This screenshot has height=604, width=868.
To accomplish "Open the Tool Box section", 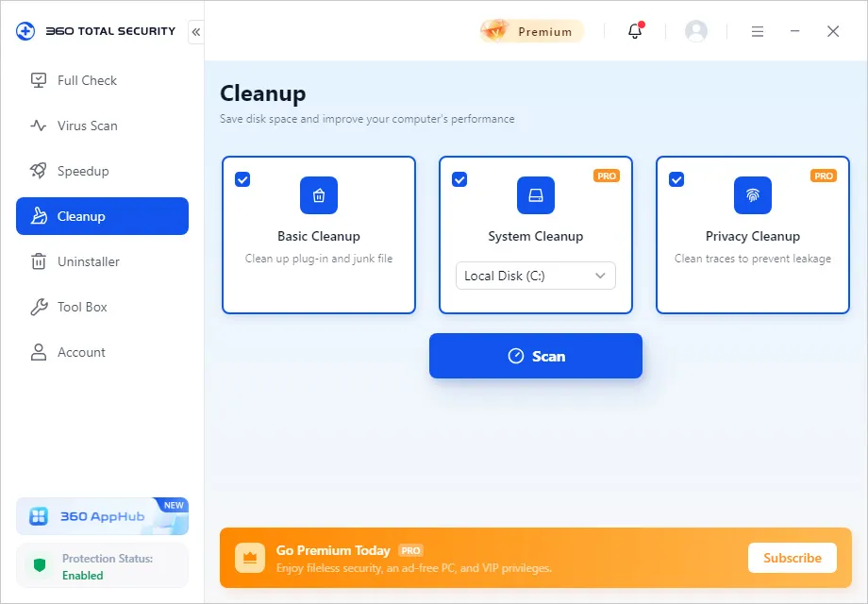I will click(103, 307).
